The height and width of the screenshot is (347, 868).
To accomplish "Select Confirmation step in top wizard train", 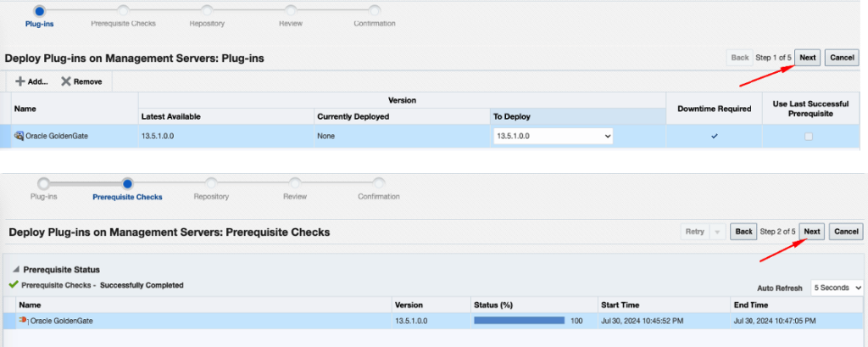I will (375, 11).
